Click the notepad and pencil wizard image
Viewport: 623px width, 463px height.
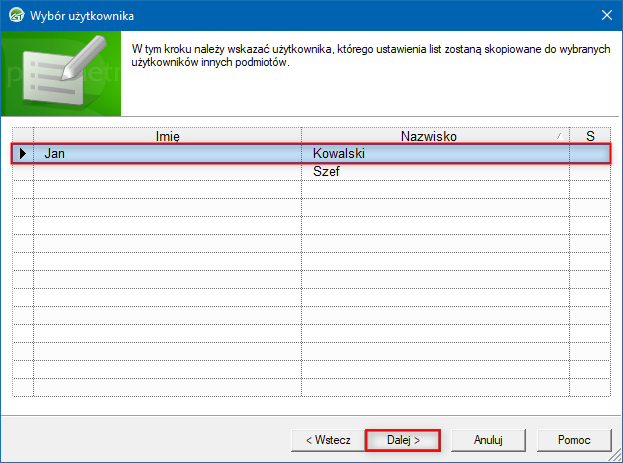(61, 74)
